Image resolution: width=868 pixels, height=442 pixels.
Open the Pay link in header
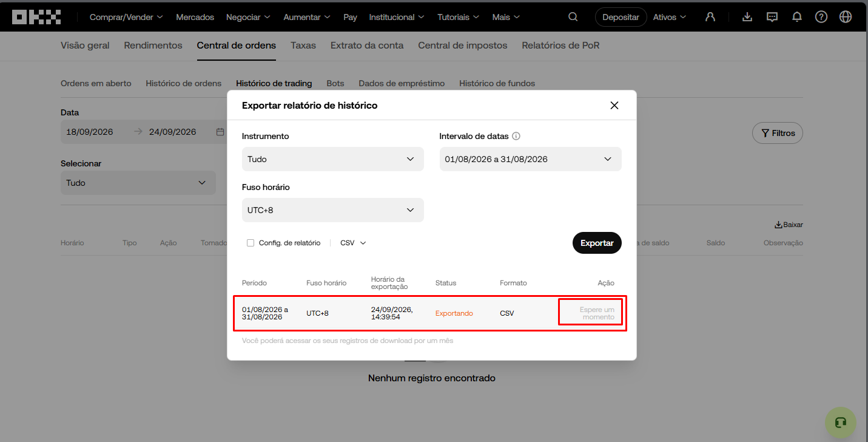350,17
